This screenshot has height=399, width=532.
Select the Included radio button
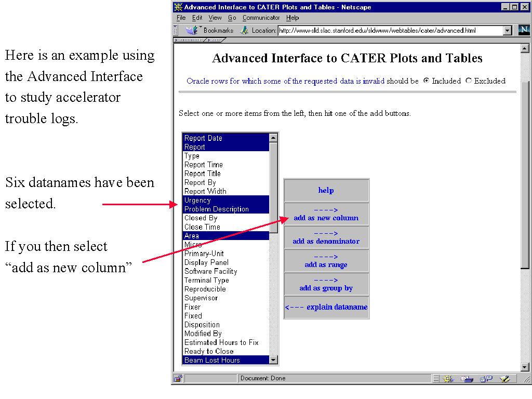[x=427, y=81]
